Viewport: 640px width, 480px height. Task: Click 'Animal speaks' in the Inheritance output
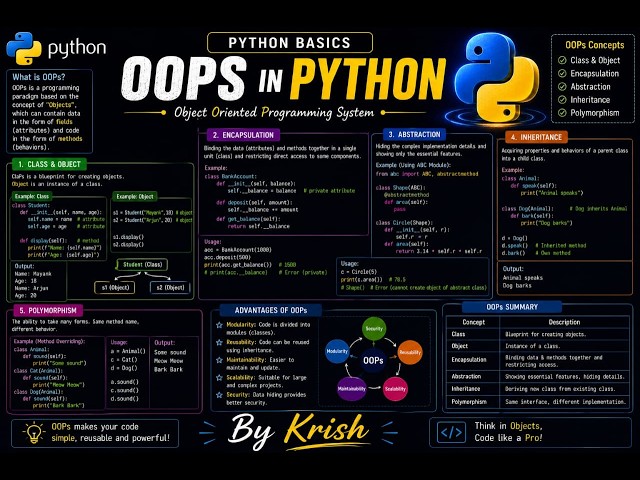pyautogui.click(x=523, y=278)
